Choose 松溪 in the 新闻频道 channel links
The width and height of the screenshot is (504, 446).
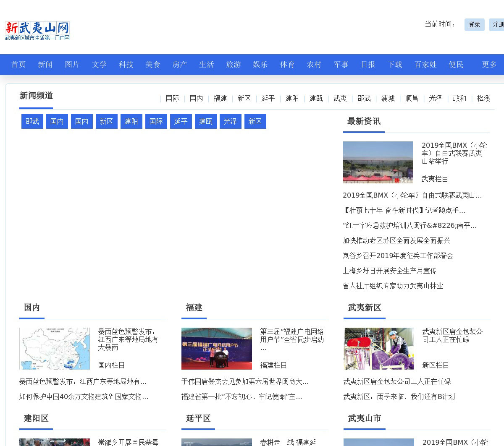pos(483,98)
